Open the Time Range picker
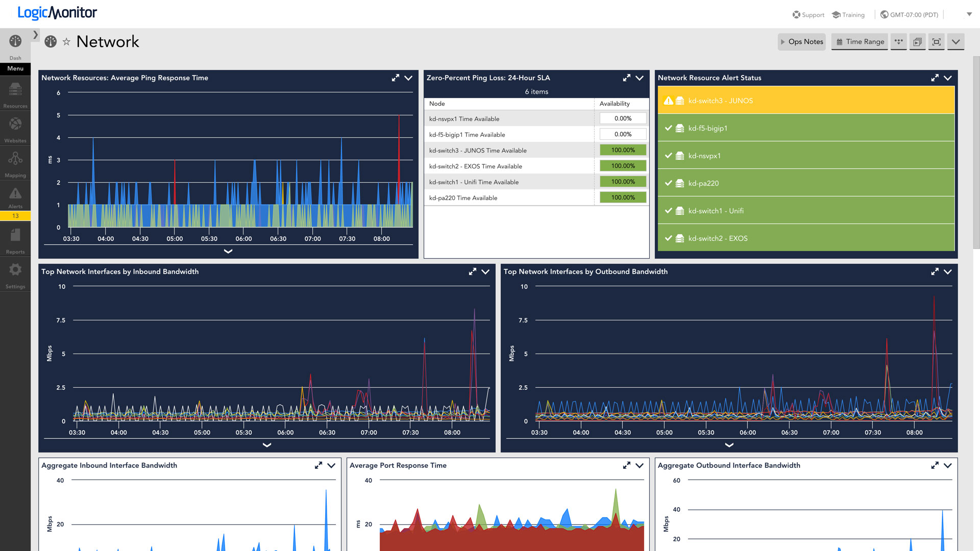Screen dimensions: 980x551 click(x=860, y=42)
